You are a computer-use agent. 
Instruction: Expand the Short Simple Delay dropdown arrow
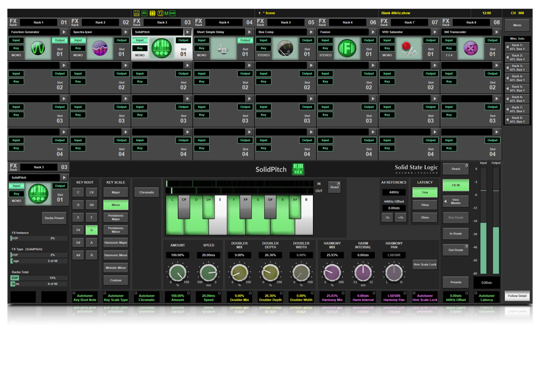tap(249, 32)
